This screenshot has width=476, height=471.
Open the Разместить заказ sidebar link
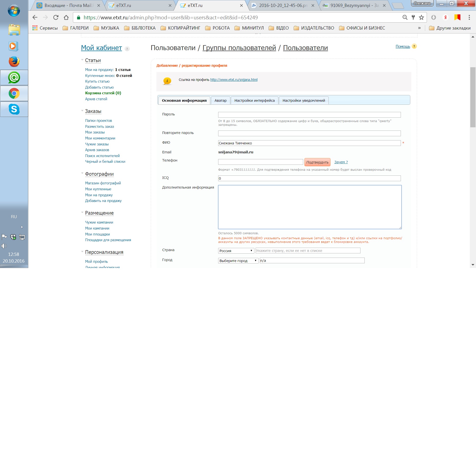coord(99,127)
